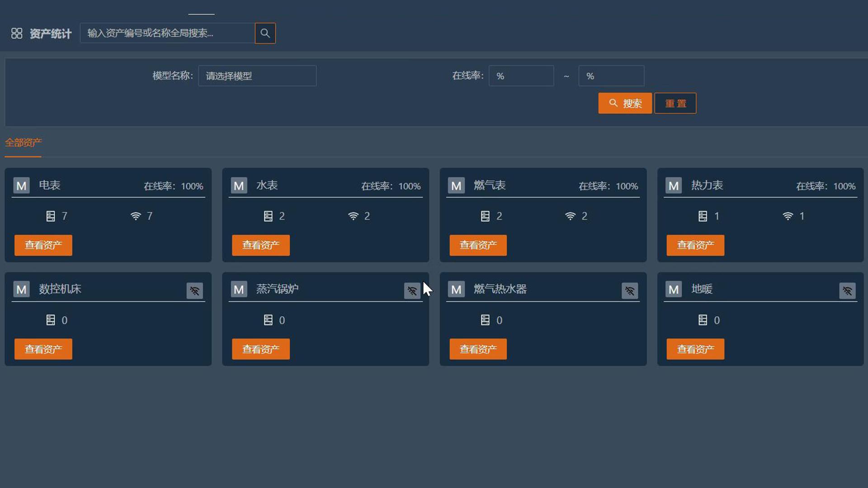Click the M model icon on 燃气表 card

point(456,186)
